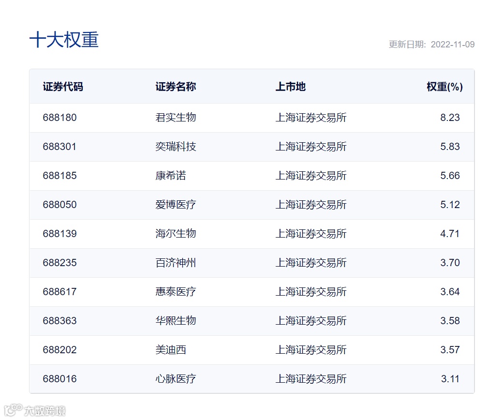Select security name 爱博医疗
Viewport: 504px width, 420px height.
click(176, 205)
